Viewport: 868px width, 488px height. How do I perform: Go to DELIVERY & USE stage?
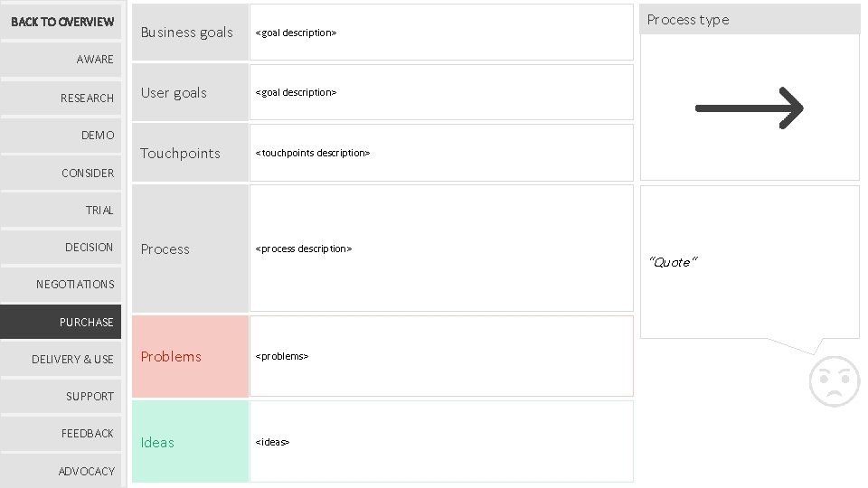click(x=61, y=359)
